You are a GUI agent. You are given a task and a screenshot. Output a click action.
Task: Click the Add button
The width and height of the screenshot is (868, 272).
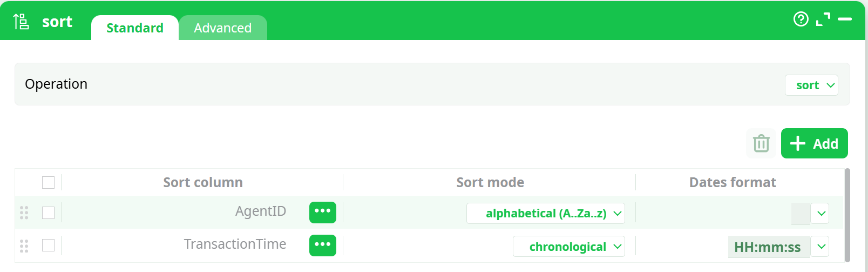point(814,144)
